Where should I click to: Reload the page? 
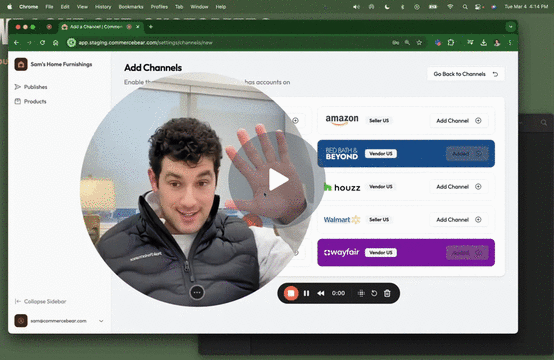tap(42, 43)
